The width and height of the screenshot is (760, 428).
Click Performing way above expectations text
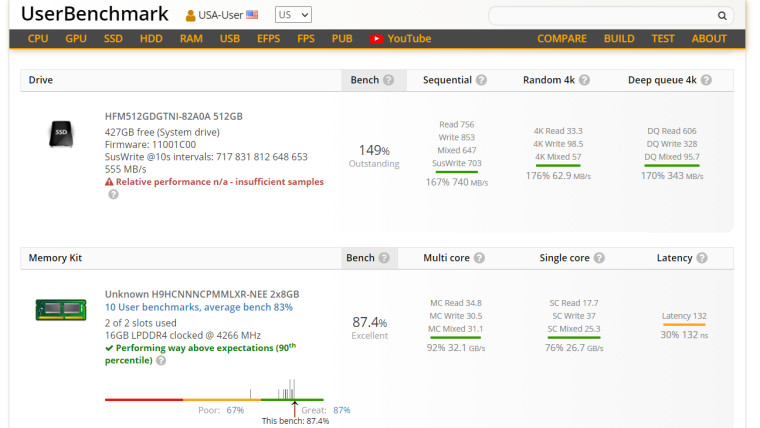[x=200, y=354]
